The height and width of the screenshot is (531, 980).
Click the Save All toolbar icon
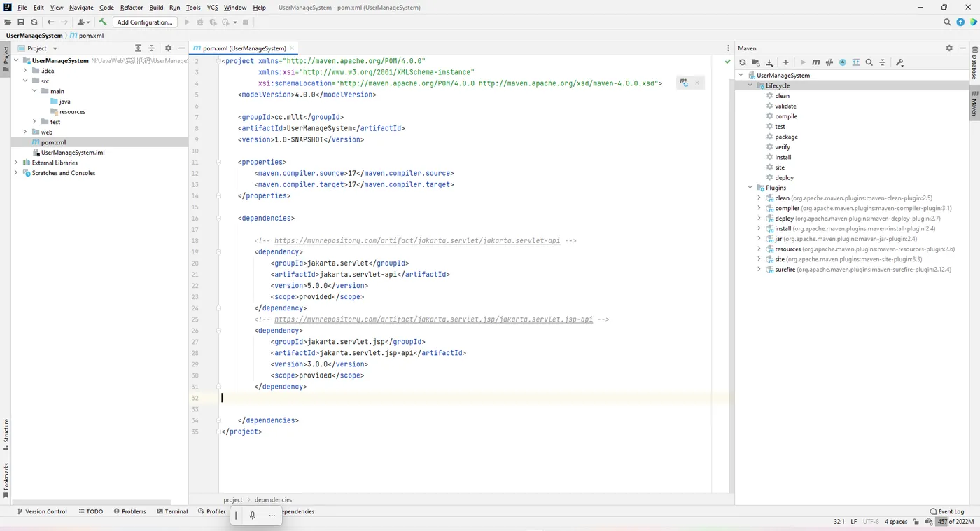[21, 22]
